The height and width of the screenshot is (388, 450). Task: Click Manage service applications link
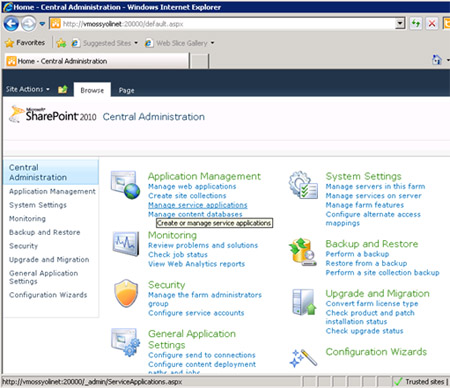tap(198, 205)
